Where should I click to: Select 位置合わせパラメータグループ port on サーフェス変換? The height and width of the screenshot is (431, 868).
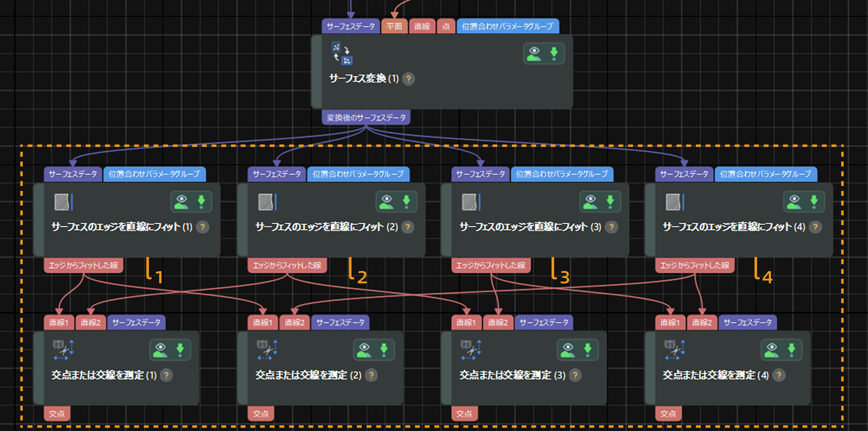click(507, 26)
